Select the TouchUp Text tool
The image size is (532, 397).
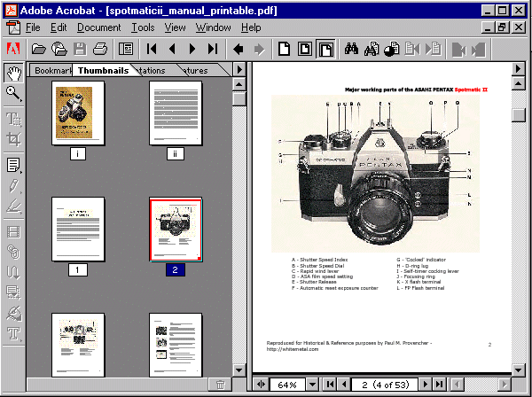[14, 334]
